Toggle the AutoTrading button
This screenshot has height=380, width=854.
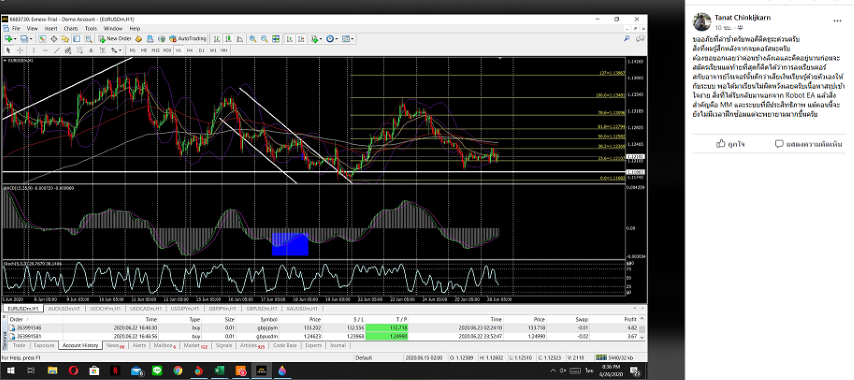188,39
